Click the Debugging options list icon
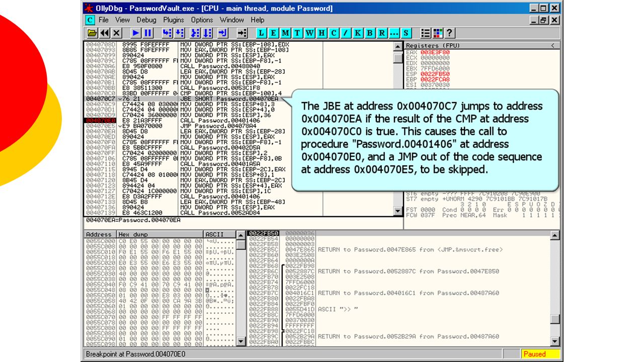 click(426, 33)
